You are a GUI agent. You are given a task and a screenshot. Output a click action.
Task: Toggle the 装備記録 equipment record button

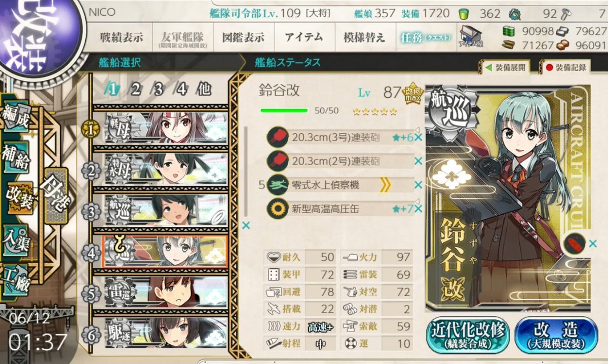pos(567,67)
